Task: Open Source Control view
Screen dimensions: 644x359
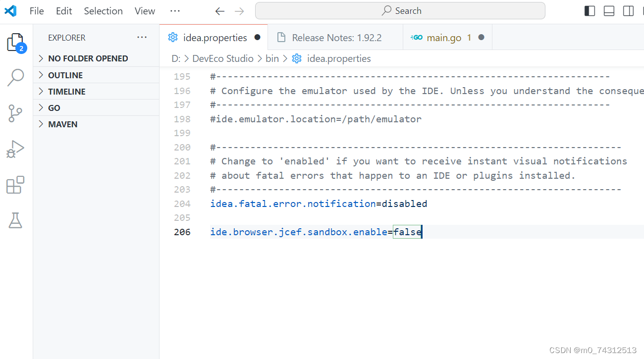Action: tap(16, 113)
